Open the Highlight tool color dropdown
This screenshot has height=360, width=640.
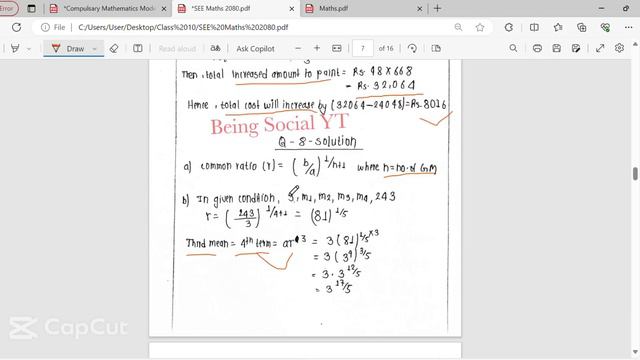pos(29,49)
